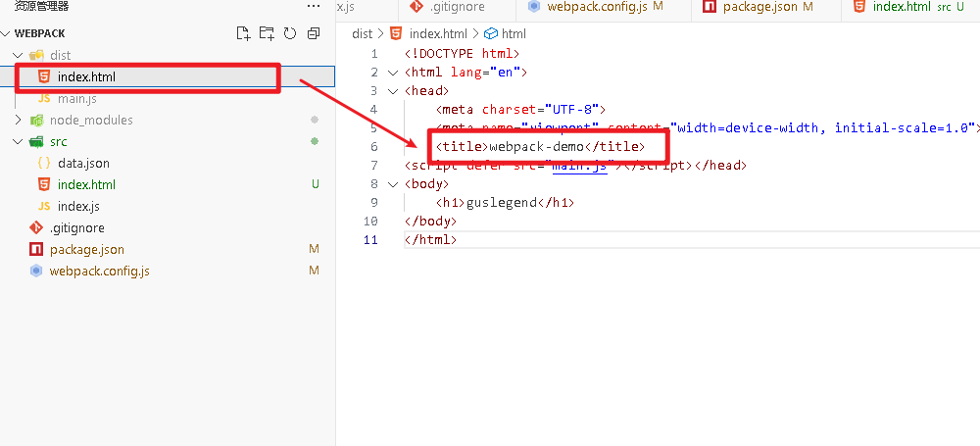Click the HTML5 icon beside dist index.html

(44, 77)
